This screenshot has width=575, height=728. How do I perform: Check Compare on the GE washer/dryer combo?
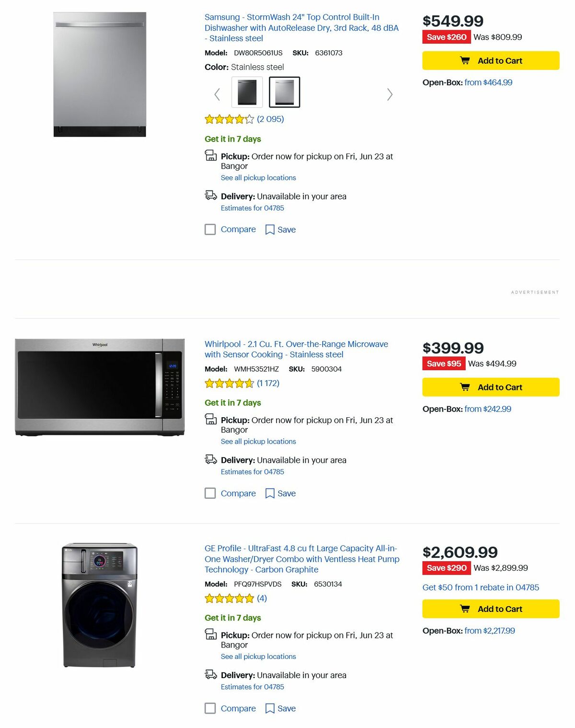click(210, 708)
